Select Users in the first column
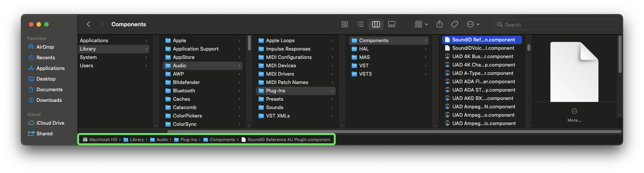Screen dimensions: 644x173 (114, 65)
